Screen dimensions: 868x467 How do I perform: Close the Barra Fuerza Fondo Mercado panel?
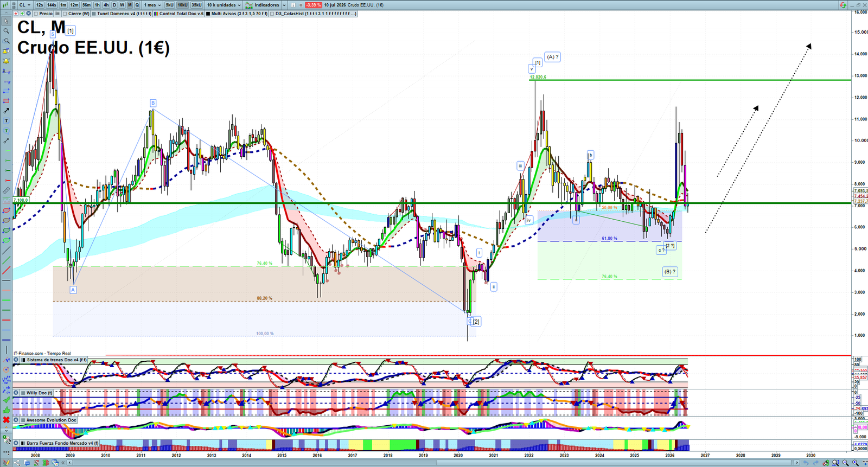click(16, 443)
